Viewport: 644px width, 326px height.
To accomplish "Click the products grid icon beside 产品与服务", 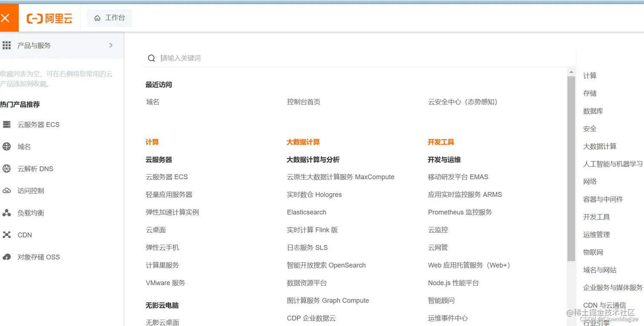I will coord(6,45).
